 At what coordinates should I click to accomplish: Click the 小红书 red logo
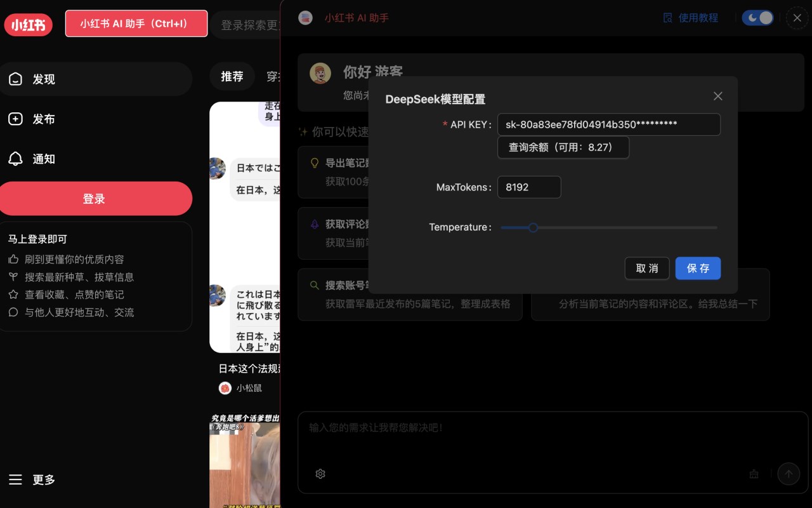pyautogui.click(x=29, y=25)
